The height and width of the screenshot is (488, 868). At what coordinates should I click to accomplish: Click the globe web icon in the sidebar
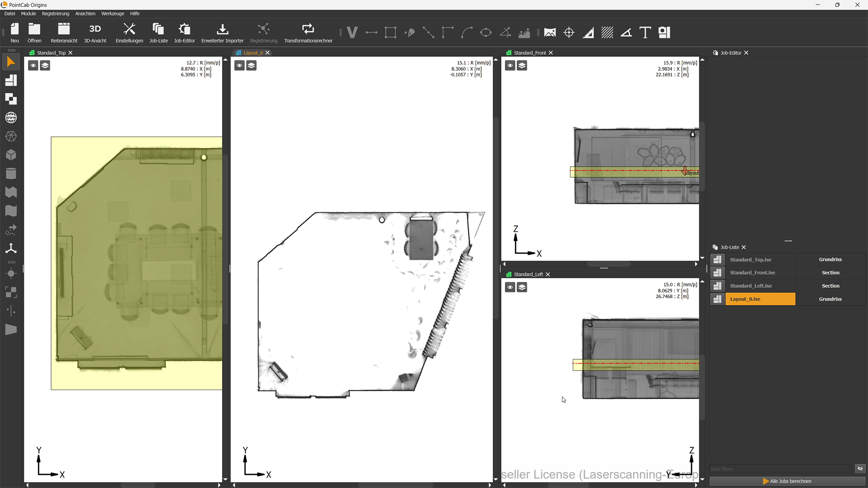coord(11,117)
